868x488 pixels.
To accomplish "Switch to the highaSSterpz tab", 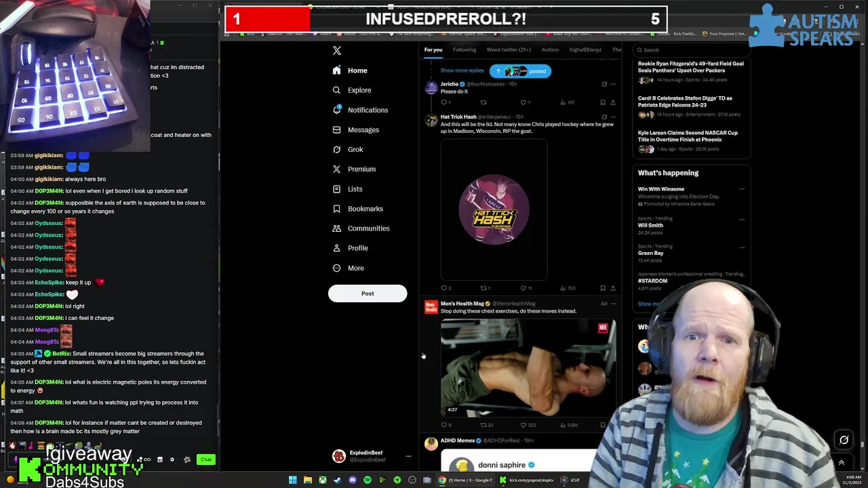I will 585,49.
